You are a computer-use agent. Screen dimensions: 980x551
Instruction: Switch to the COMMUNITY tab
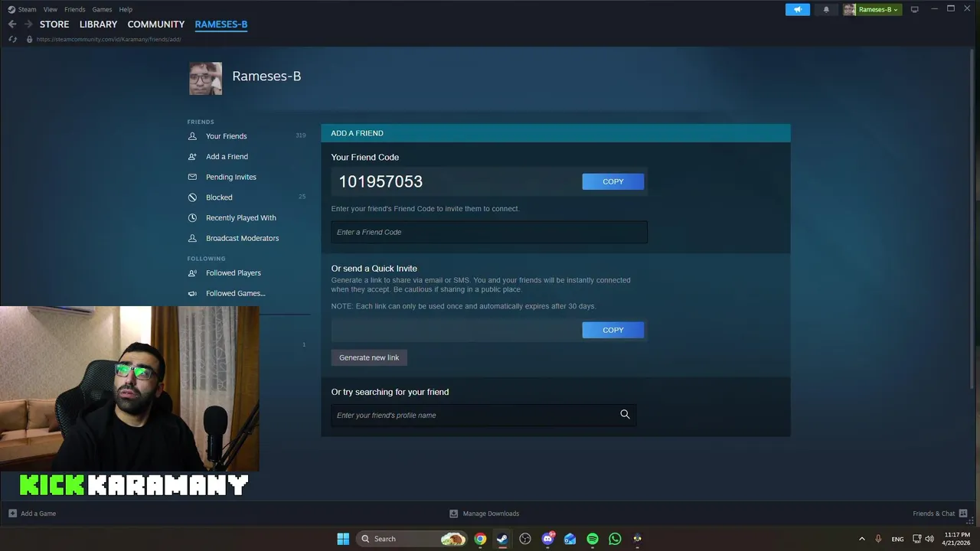pyautogui.click(x=156, y=24)
